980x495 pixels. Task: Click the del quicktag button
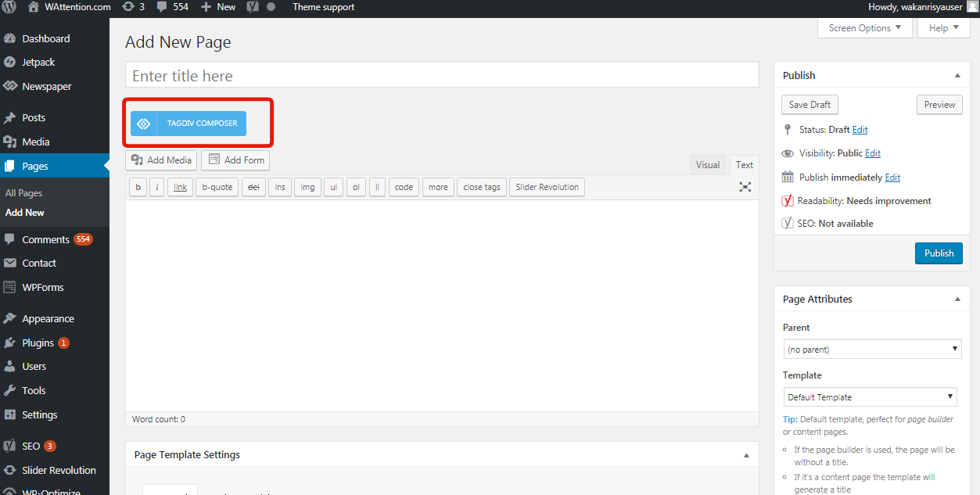point(253,187)
